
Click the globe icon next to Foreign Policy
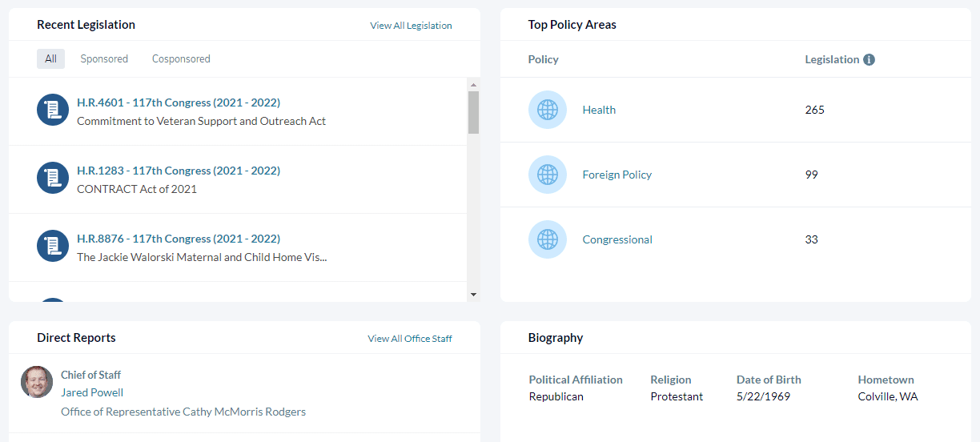548,175
